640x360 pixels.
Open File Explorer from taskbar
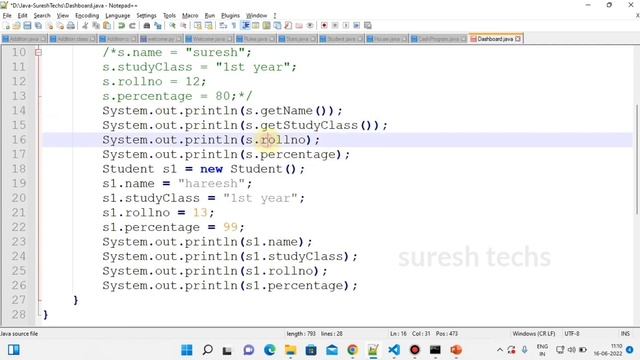291,350
